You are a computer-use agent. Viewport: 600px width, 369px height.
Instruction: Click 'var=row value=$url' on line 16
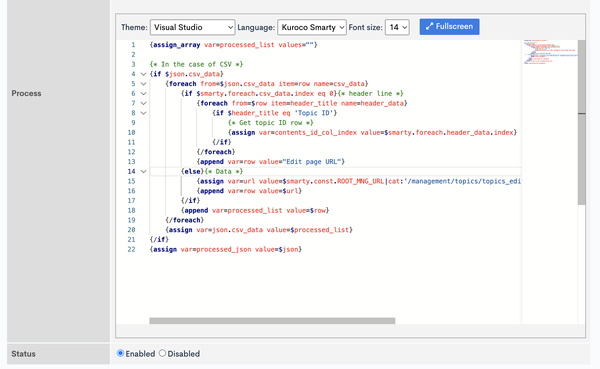[x=262, y=191]
